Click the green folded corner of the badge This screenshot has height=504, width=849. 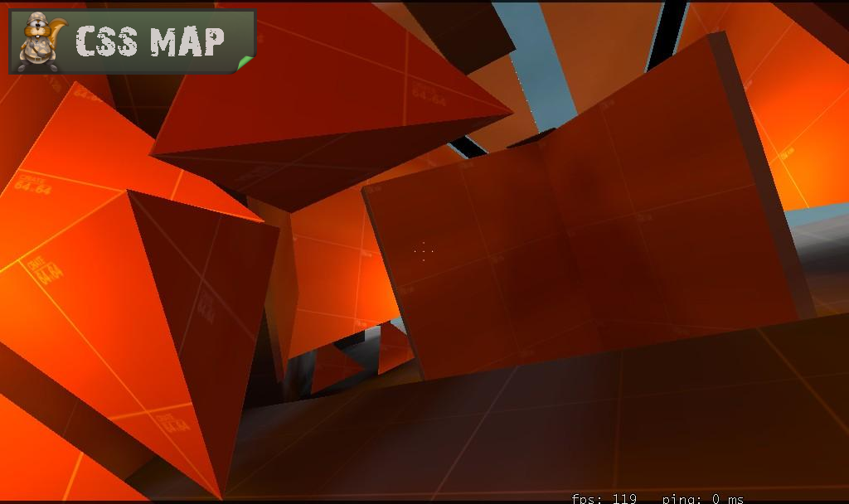245,63
